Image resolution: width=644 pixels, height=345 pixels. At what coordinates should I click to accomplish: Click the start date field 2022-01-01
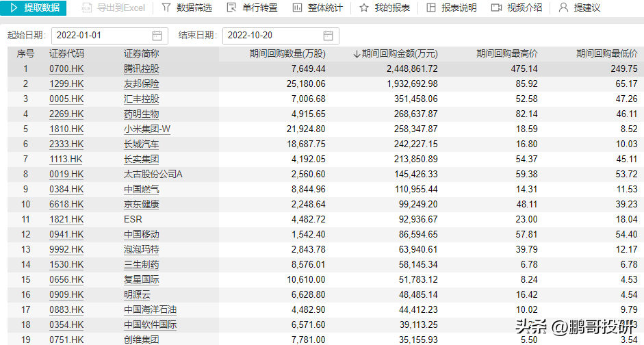[x=110, y=36]
